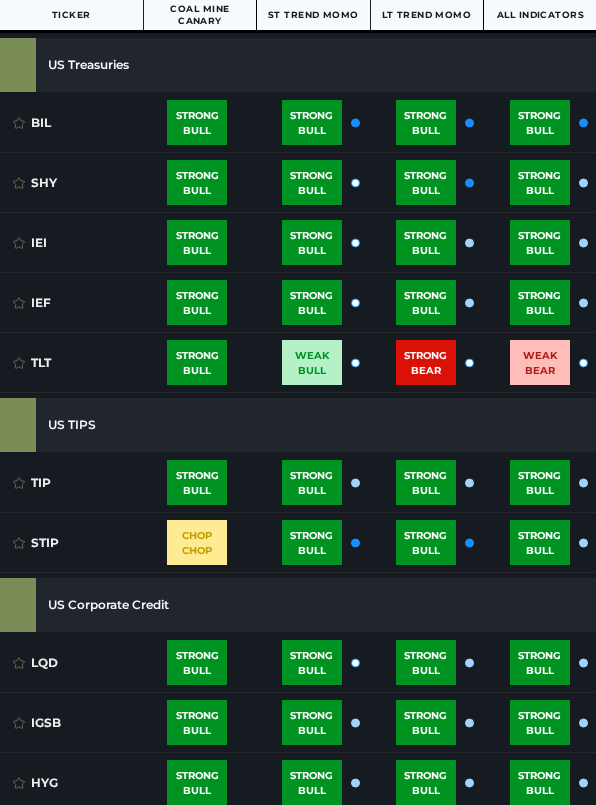Open TLT Strong Bull canary signal
596x805 pixels.
tap(197, 362)
